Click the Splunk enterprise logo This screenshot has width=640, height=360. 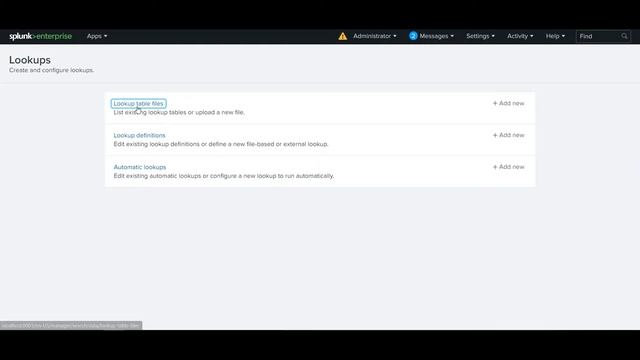(40, 36)
